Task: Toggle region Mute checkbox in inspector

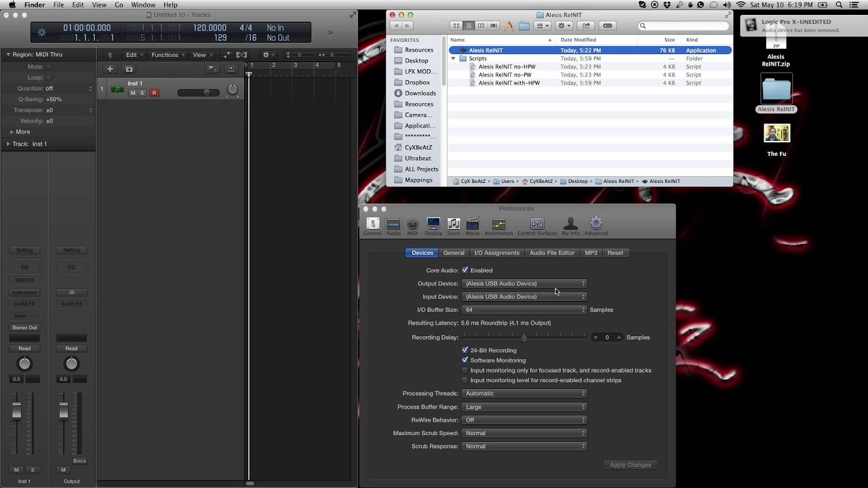Action: click(x=49, y=66)
